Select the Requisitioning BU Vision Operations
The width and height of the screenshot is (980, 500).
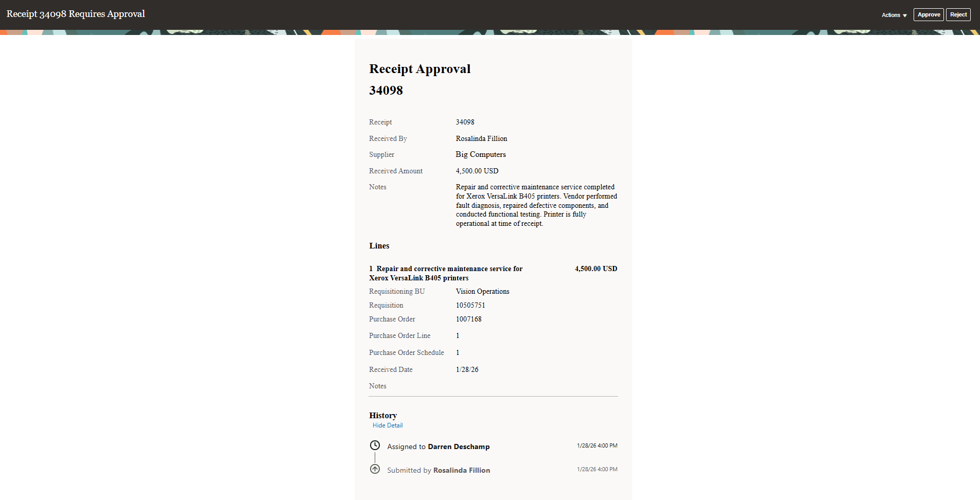[482, 291]
